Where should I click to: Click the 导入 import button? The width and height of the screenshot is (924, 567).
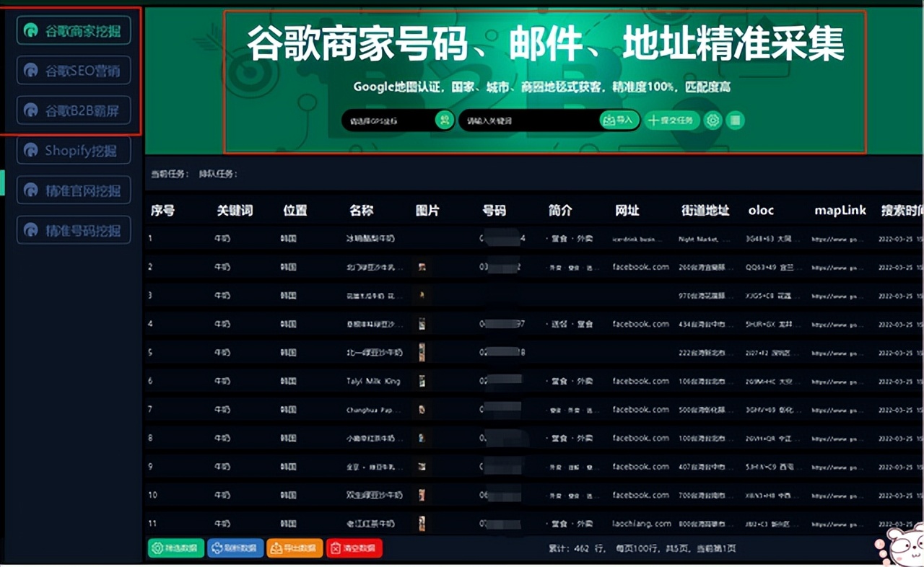[619, 120]
